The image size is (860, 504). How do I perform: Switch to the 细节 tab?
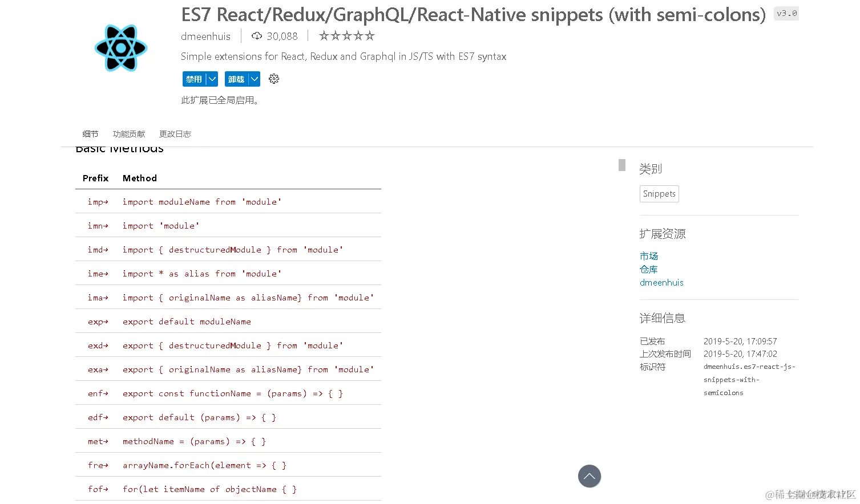click(x=90, y=134)
